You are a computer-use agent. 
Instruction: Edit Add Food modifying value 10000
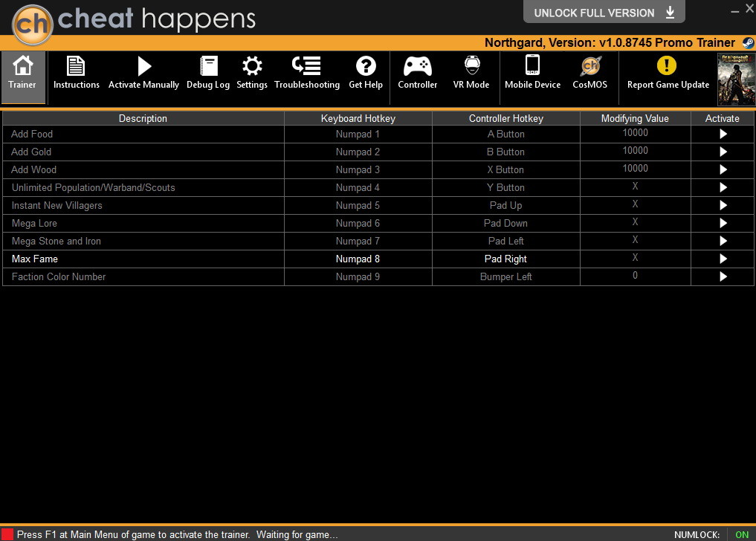(635, 133)
